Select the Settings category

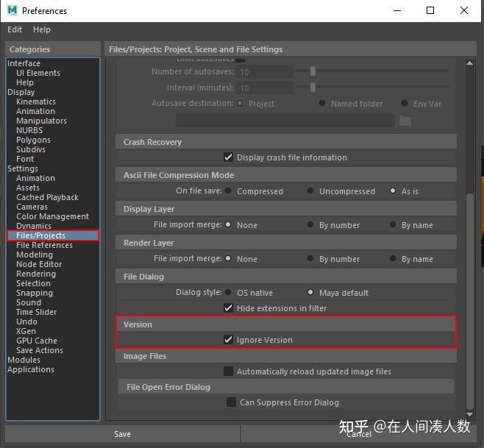click(x=23, y=168)
